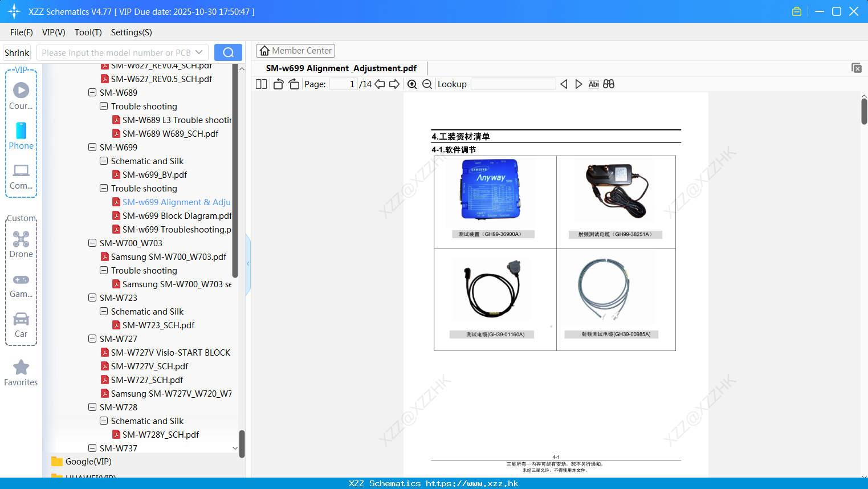Collapse the SM-W689 node
The image size is (868, 489).
pos(92,92)
